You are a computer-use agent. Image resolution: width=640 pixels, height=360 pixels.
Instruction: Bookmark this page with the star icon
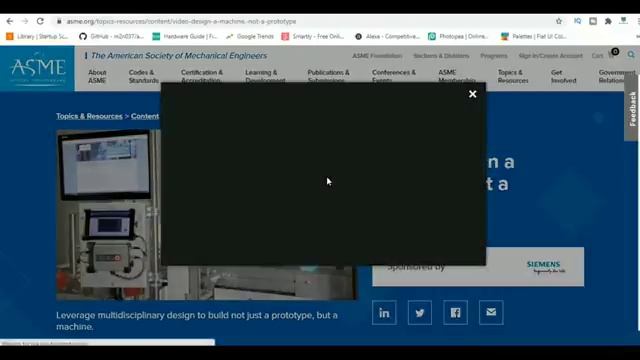click(559, 21)
